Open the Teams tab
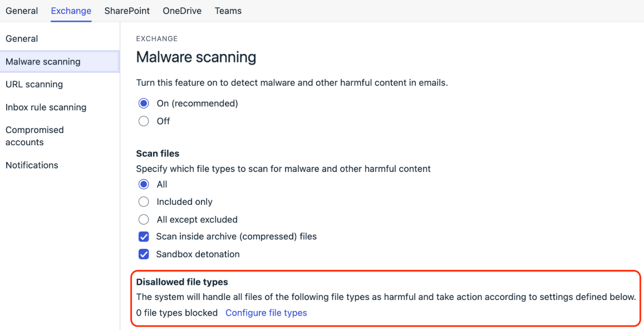The width and height of the screenshot is (644, 330). coord(228,11)
